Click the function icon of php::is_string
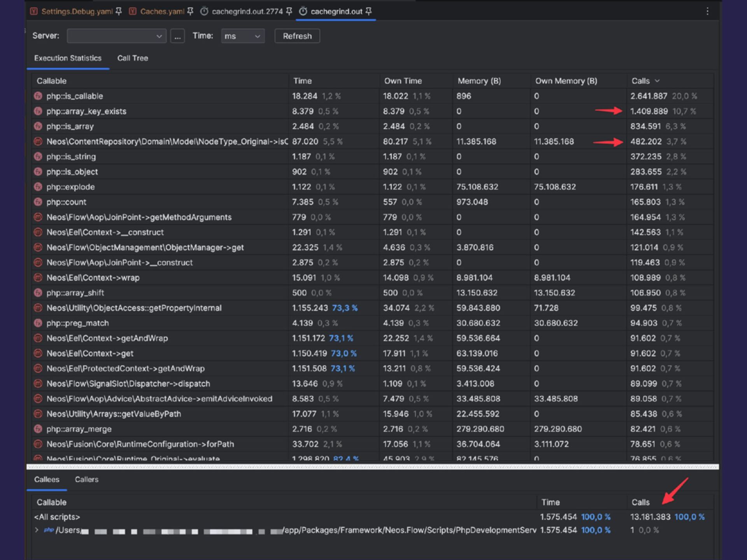The image size is (747, 560). [x=38, y=157]
